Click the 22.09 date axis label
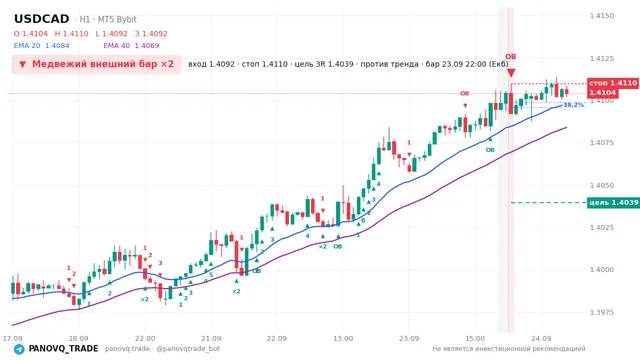Image resolution: width=640 pixels, height=360 pixels. (276, 339)
